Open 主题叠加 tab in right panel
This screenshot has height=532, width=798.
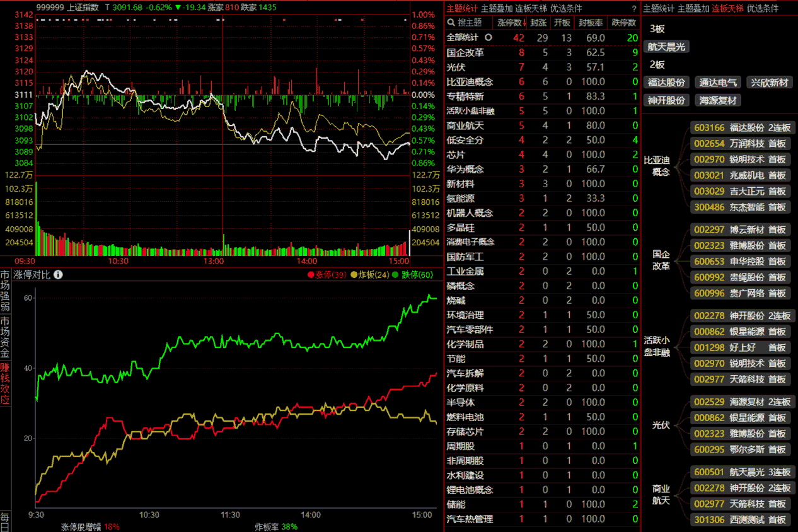point(693,9)
